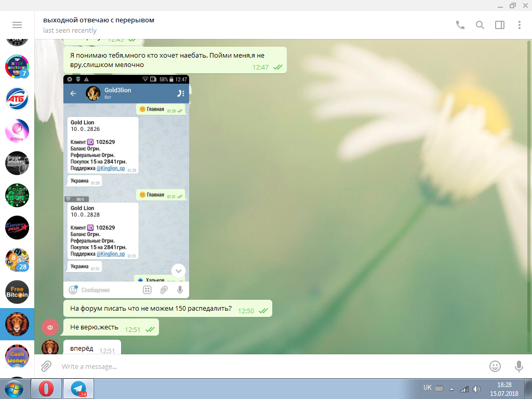This screenshot has width=532, height=399.
Task: Click the last seen recently status
Action: (70, 31)
